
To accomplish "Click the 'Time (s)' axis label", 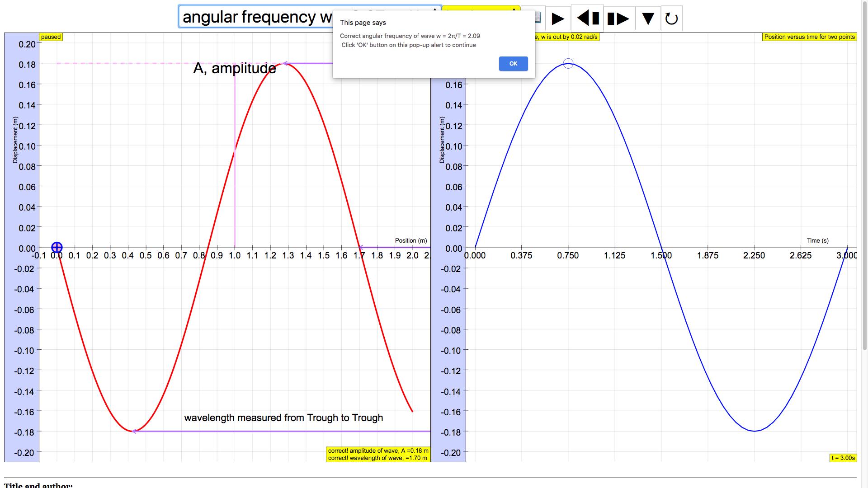I will 818,240.
